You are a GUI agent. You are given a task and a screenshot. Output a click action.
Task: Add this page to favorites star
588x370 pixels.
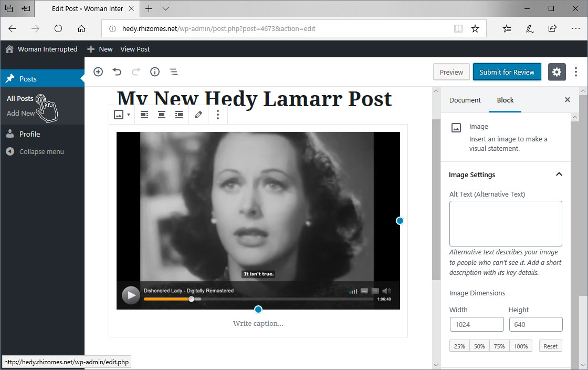pyautogui.click(x=475, y=28)
